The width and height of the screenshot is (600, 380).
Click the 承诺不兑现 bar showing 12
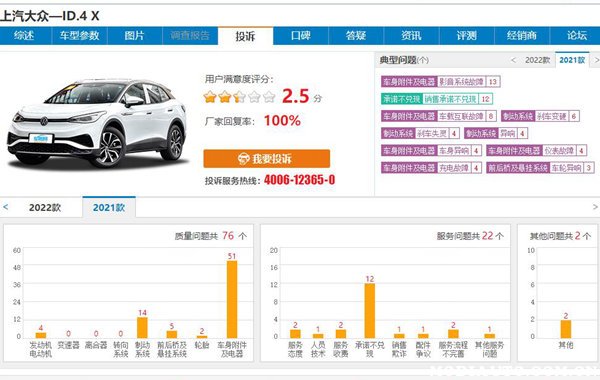(370, 311)
